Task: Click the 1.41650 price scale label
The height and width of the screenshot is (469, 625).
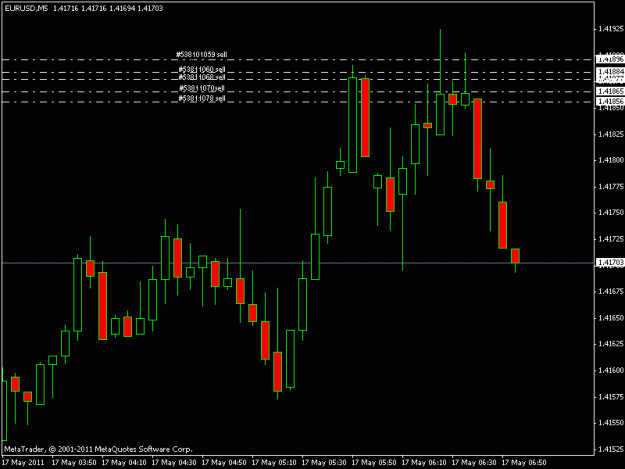Action: coord(611,318)
